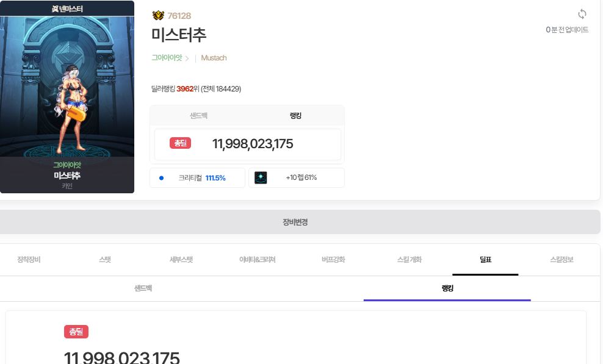
Task: Click the green 그아아앗 label under portrait
Action: tap(67, 165)
